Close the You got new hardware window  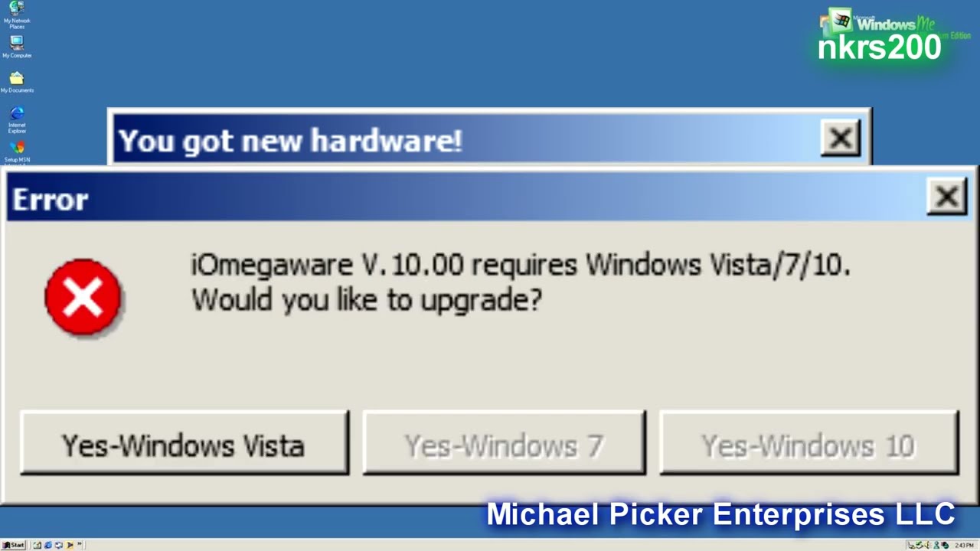(x=840, y=139)
